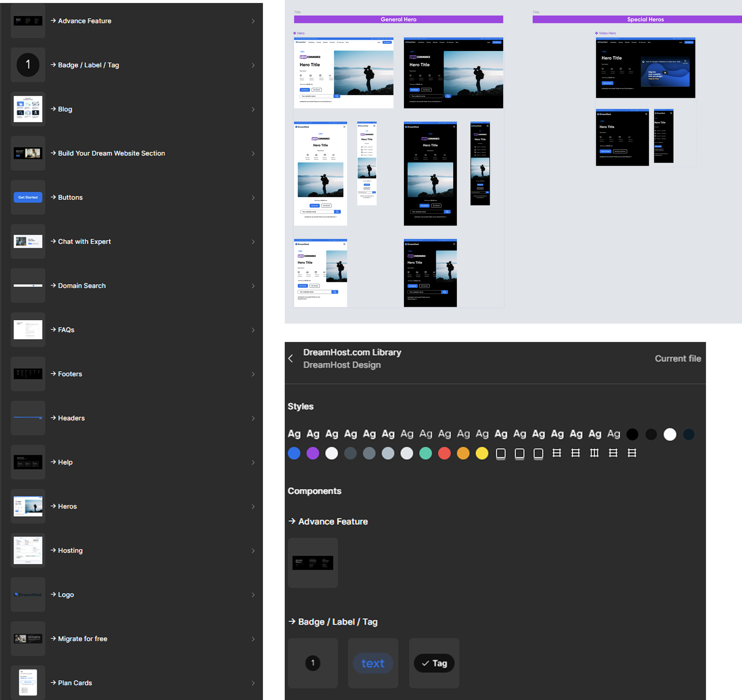The height and width of the screenshot is (700, 742).
Task: Expand the Advance Feature row chevron
Action: 253,21
